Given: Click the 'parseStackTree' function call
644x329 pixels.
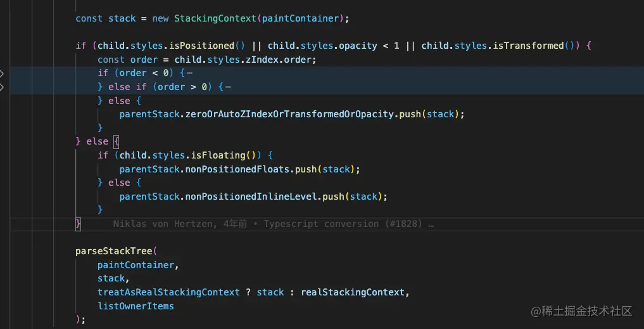Looking at the screenshot, I should (114, 251).
